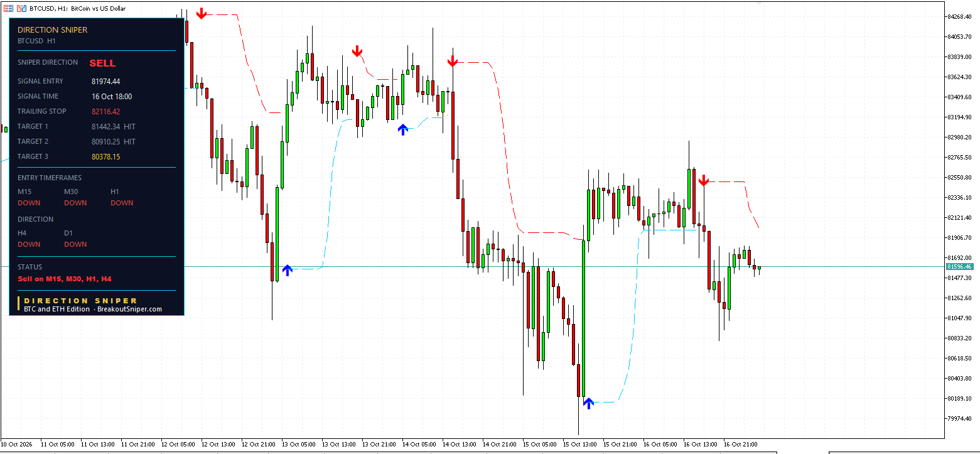Image resolution: width=980 pixels, height=454 pixels.
Task: Select the red sell arrow near 13 Oct 21:00
Action: coord(357,51)
